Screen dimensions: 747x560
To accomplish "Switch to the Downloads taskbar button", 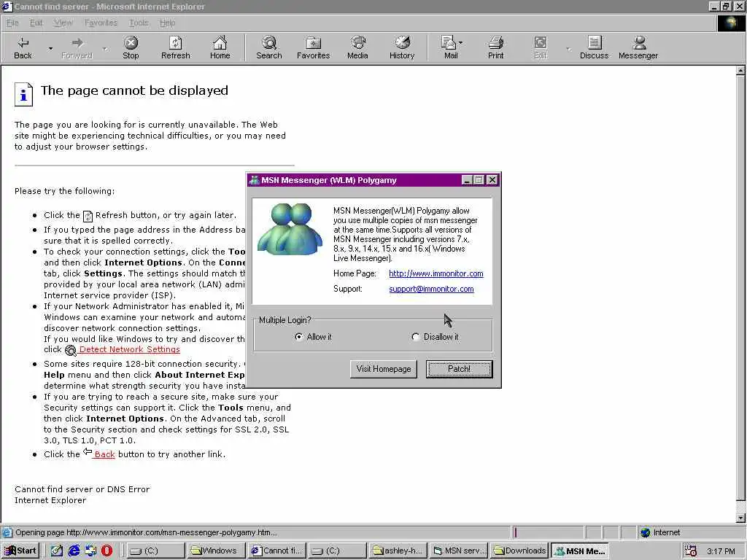I will point(519,551).
